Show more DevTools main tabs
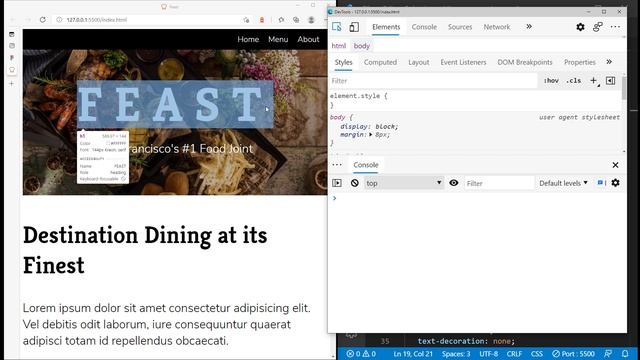640x360 pixels. tap(529, 27)
